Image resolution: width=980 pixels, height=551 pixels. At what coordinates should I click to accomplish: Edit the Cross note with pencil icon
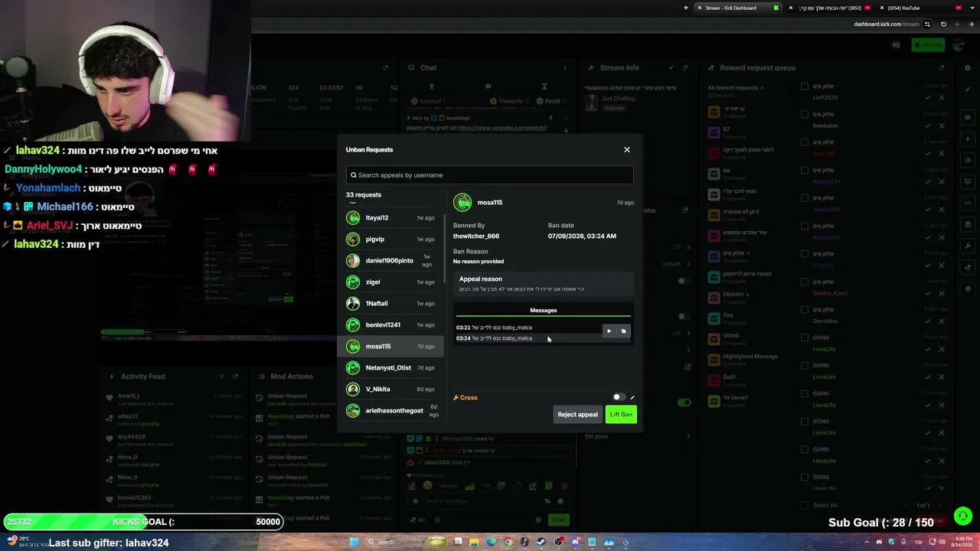click(x=632, y=398)
